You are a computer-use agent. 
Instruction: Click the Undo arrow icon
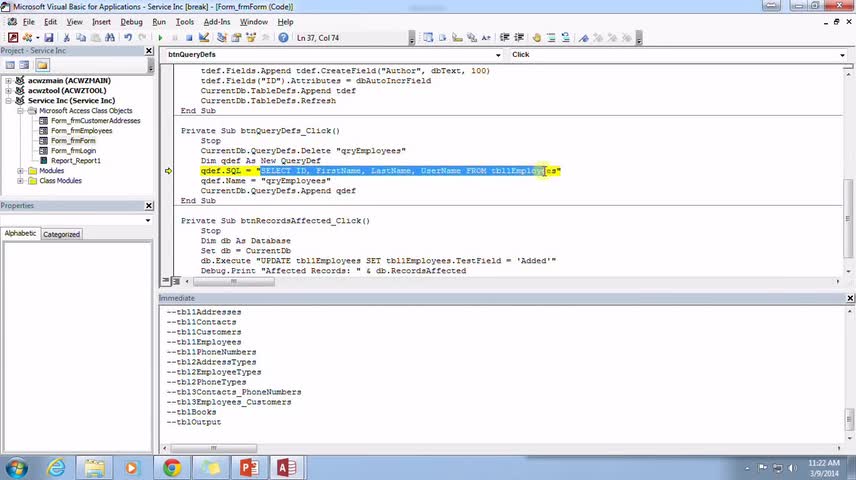coord(128,38)
